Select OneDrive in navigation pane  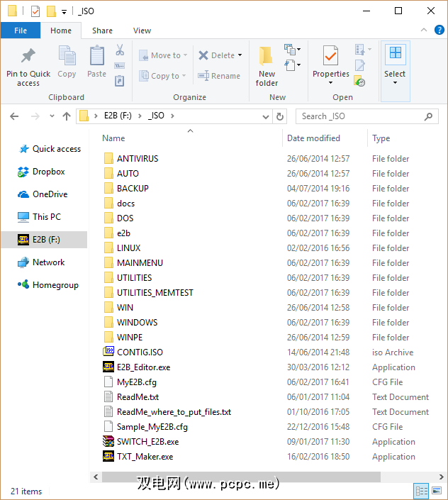coord(43,194)
